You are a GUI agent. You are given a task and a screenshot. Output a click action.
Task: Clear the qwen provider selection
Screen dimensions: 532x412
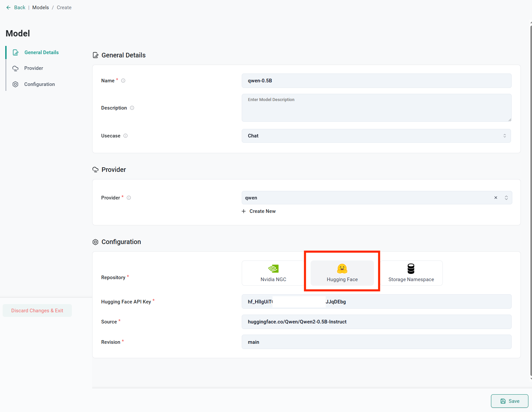496,198
